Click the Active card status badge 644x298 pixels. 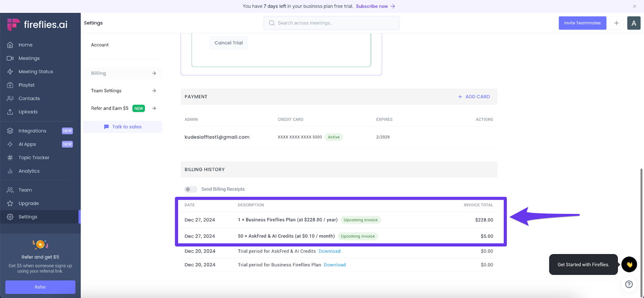334,137
